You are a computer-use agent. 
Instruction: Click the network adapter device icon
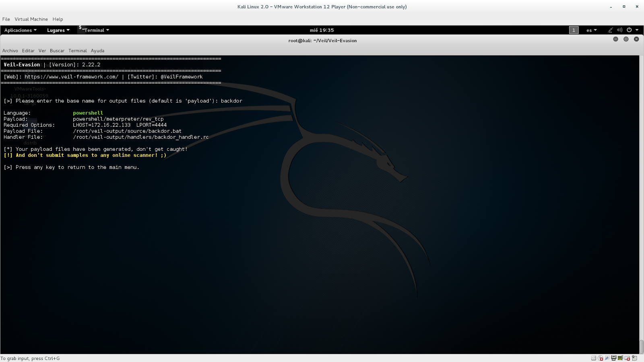(607, 358)
